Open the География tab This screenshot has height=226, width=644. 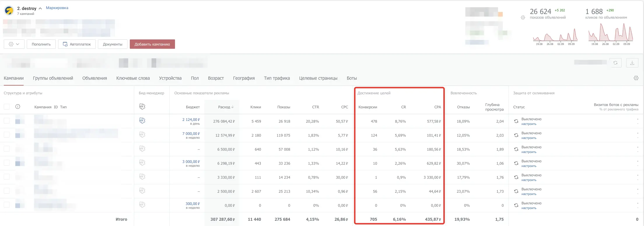click(x=244, y=78)
